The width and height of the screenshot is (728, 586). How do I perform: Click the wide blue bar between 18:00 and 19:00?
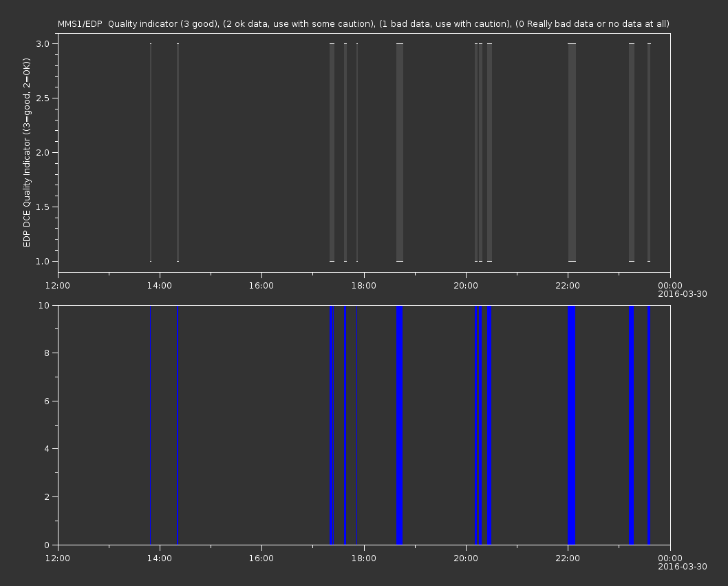pyautogui.click(x=399, y=425)
